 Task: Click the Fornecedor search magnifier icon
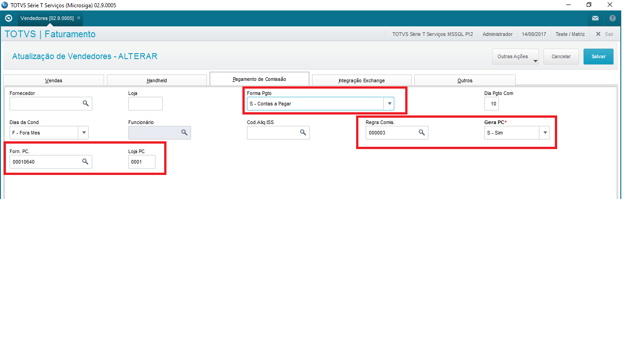pyautogui.click(x=86, y=104)
